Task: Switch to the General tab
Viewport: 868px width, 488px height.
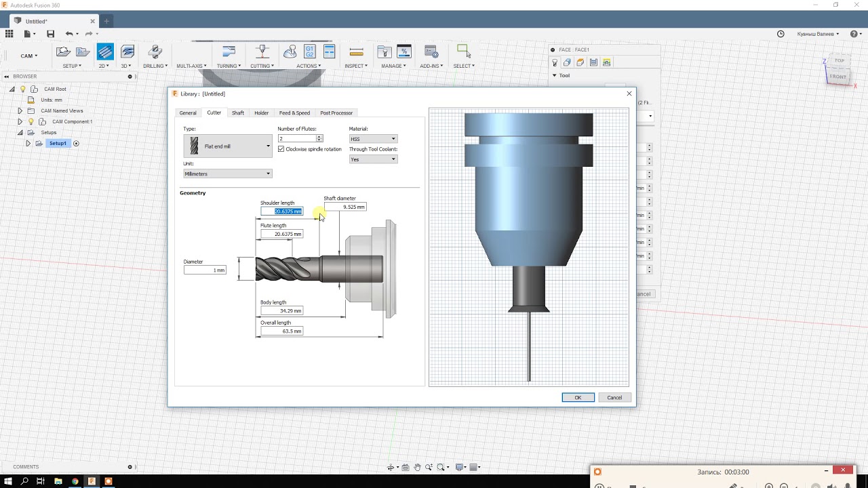Action: point(188,113)
